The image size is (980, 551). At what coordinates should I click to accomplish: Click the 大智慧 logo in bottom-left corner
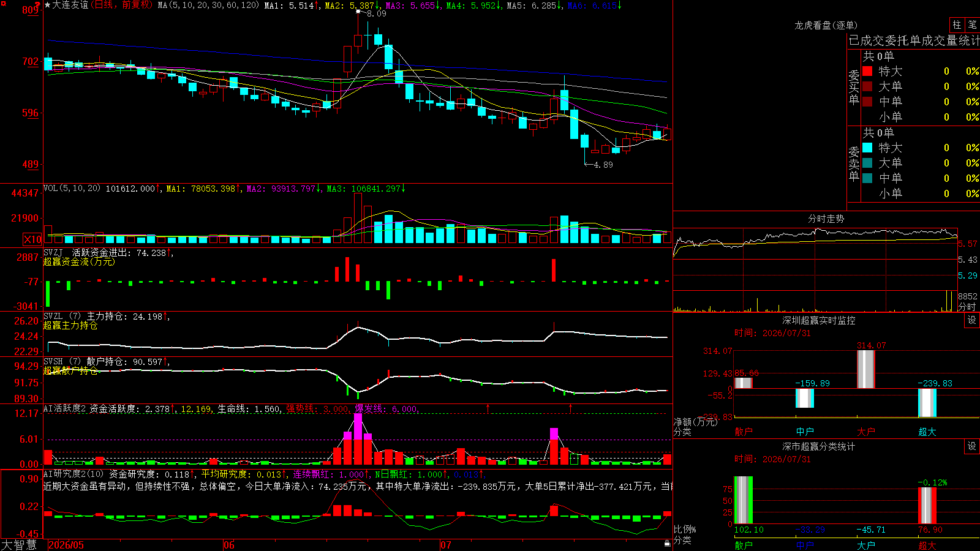coord(19,545)
